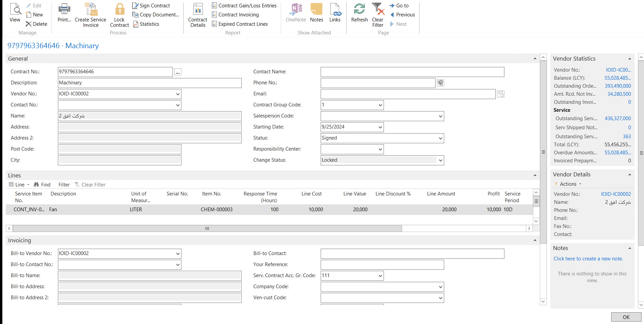Click link to create a new note
Viewport: 644px width, 324px height.
(x=588, y=259)
